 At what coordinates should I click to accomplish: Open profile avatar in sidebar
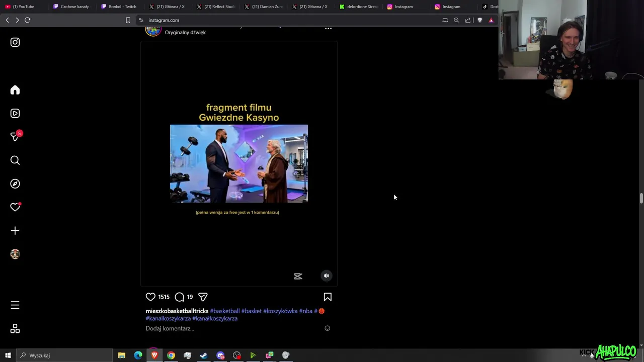point(15,254)
